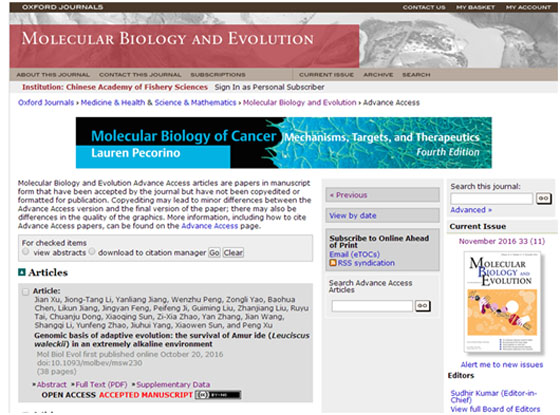
Task: Open Sudhir Kumar (Editor-in-Chief) link
Action: point(494,396)
